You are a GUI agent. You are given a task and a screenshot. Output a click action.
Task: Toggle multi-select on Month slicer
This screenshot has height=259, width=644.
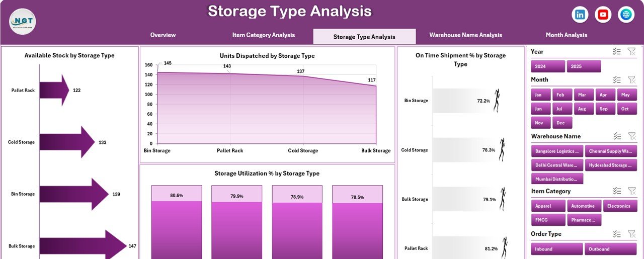click(616, 79)
